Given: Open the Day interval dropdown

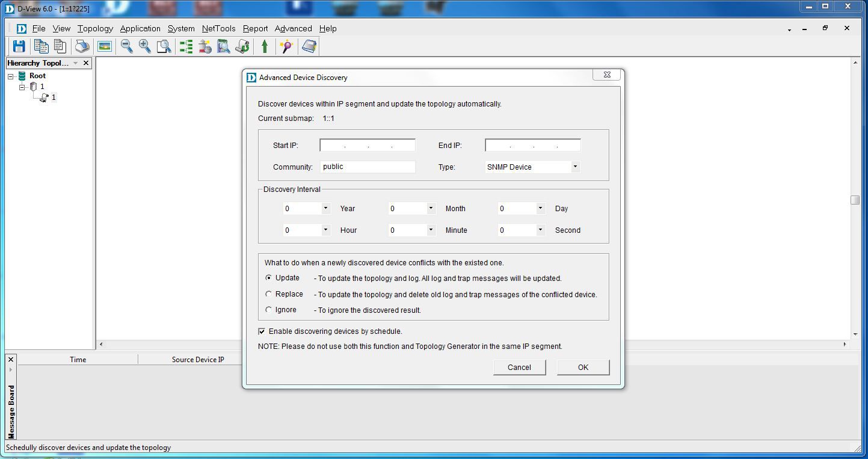Looking at the screenshot, I should click(540, 208).
